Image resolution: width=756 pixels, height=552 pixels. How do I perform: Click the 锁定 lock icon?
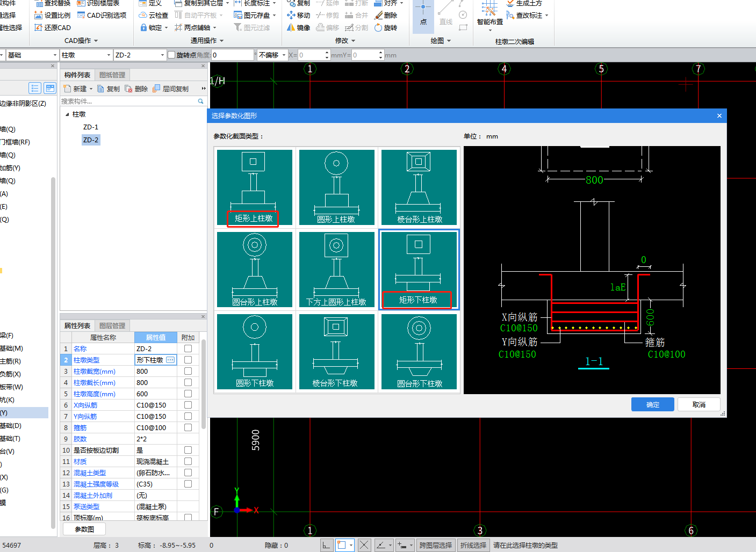[143, 27]
